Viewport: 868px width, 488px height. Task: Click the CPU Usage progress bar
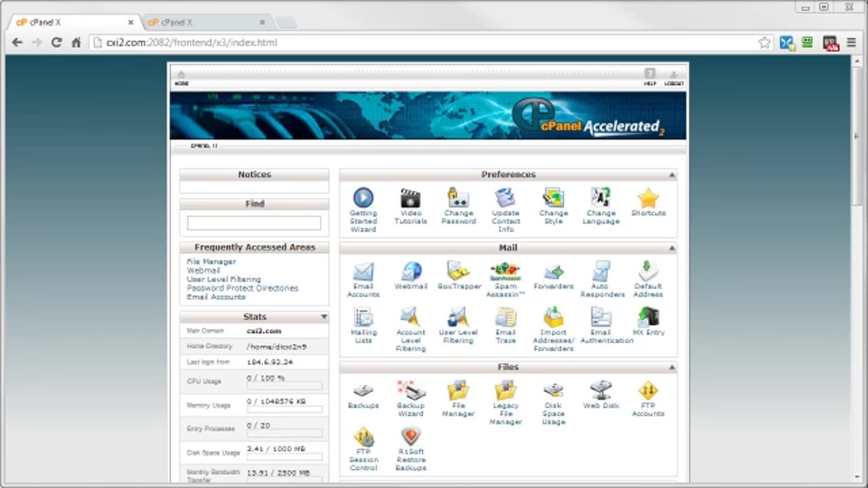[285, 386]
